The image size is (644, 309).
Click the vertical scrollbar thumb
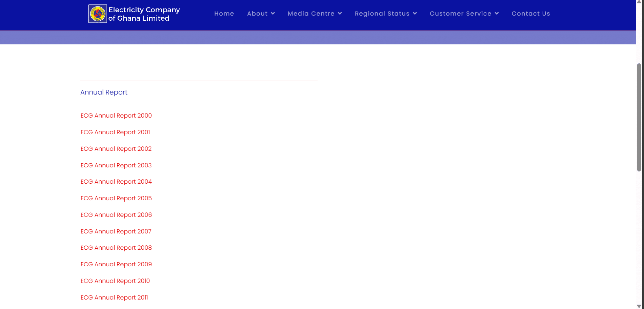(639, 118)
